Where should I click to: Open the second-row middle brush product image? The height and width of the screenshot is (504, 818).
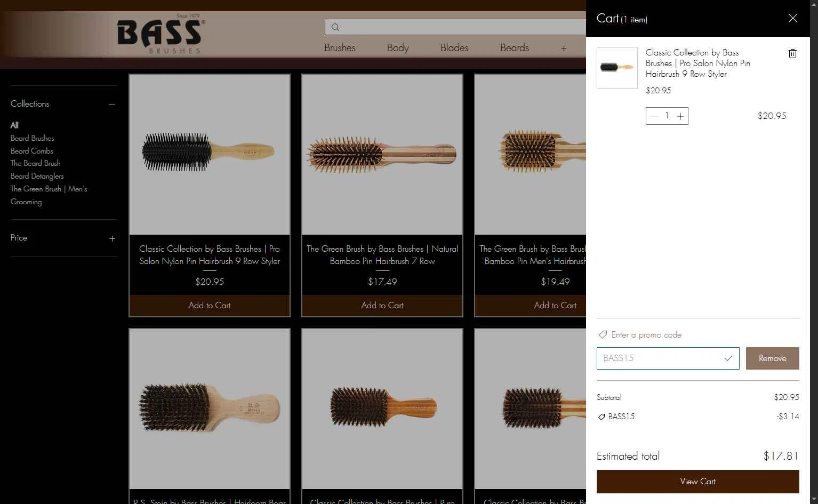coord(382,409)
